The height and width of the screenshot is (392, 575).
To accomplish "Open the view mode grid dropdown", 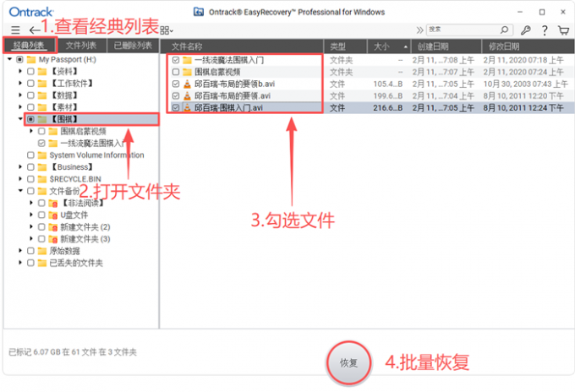I will click(x=167, y=30).
